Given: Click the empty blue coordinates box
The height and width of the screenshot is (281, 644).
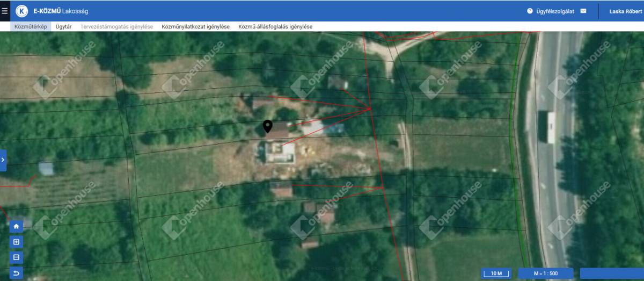Looking at the screenshot, I should click(x=612, y=273).
